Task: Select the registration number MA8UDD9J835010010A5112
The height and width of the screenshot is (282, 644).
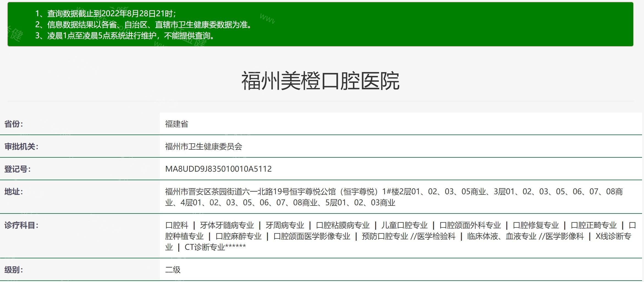Action: (x=219, y=169)
